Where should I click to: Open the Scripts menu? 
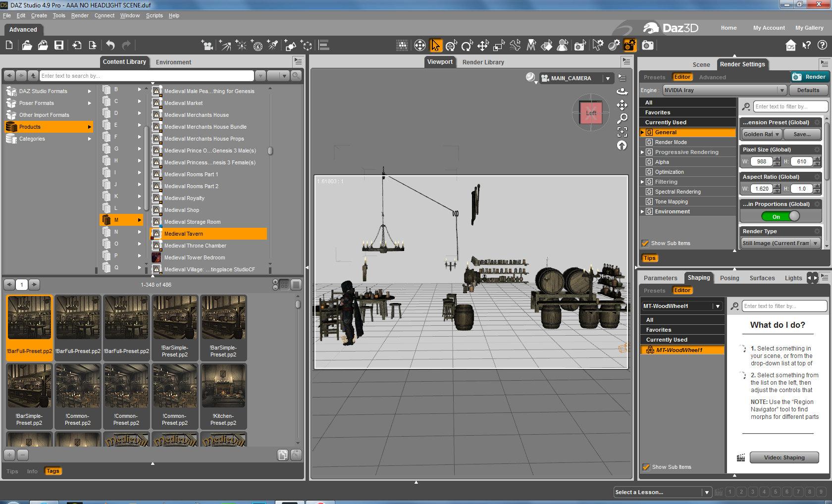[154, 15]
